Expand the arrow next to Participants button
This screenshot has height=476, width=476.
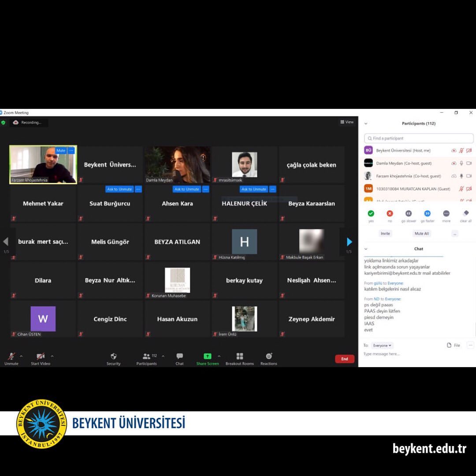coord(163,356)
